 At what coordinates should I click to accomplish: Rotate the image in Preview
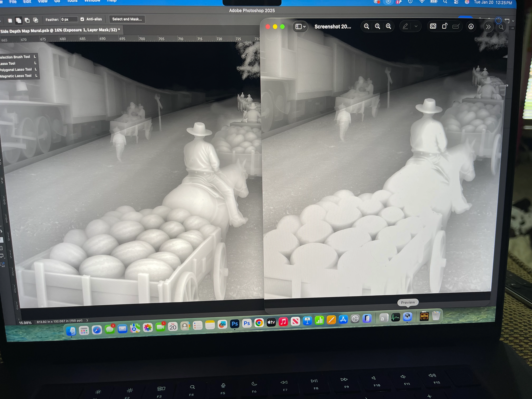click(445, 26)
